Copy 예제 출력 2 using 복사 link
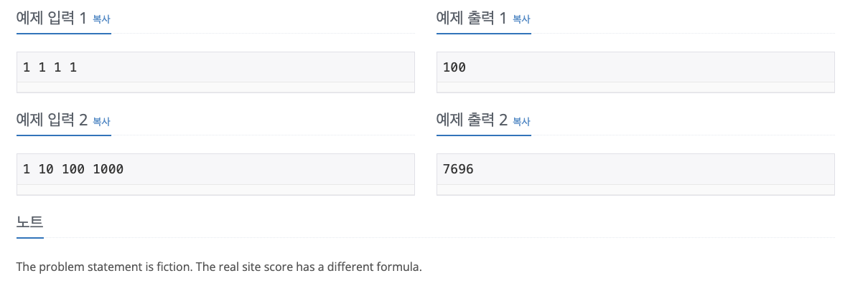Image resolution: width=868 pixels, height=291 pixels. [521, 121]
